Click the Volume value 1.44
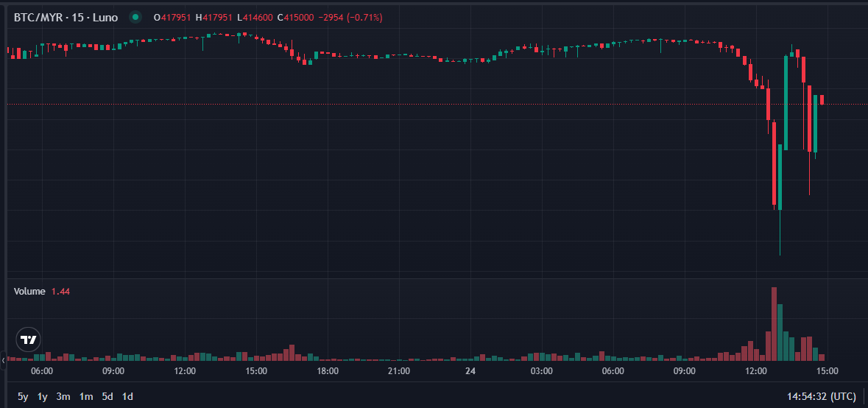Image resolution: width=868 pixels, height=408 pixels. pyautogui.click(x=60, y=292)
